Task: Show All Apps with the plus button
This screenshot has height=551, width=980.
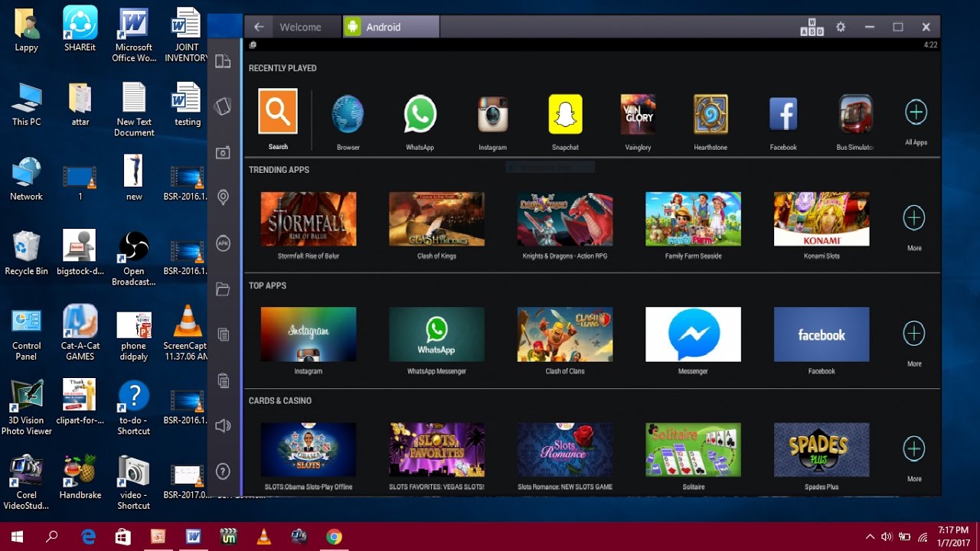Action: coord(916,112)
